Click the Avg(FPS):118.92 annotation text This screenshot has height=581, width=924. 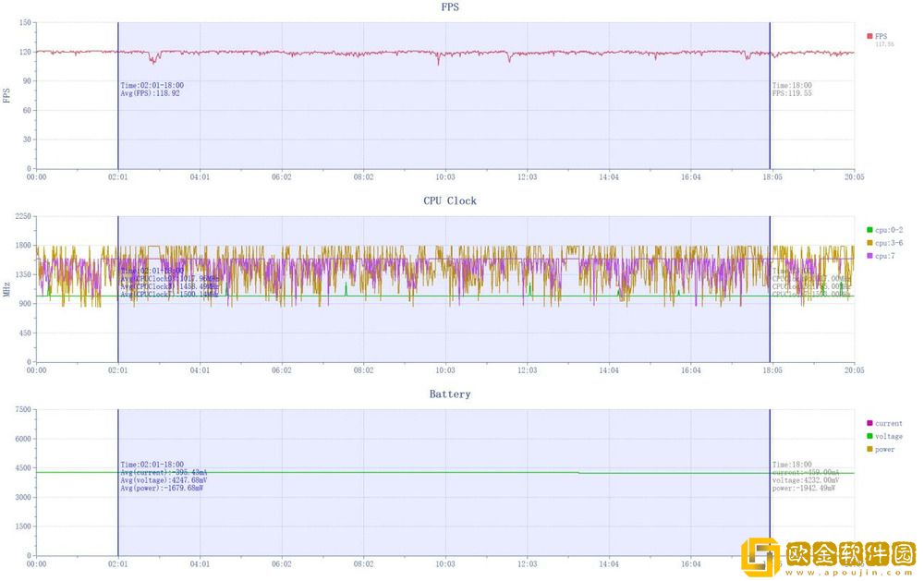pos(151,93)
